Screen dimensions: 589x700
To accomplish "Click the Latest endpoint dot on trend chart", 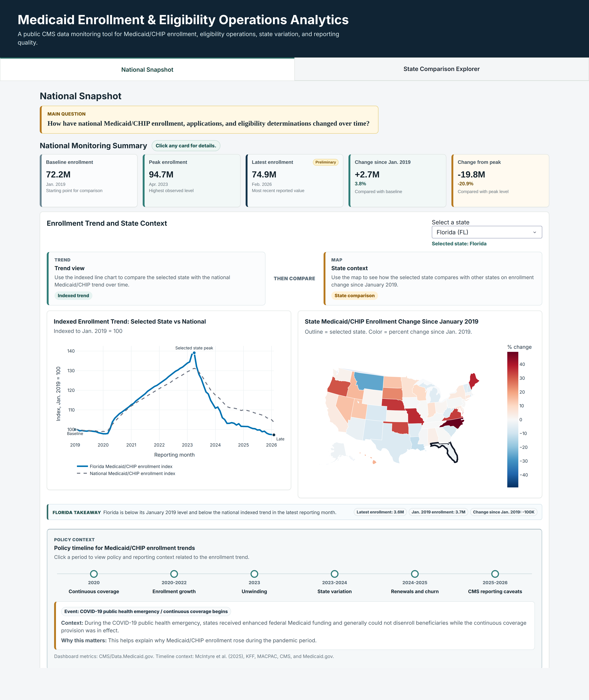I will [x=274, y=435].
